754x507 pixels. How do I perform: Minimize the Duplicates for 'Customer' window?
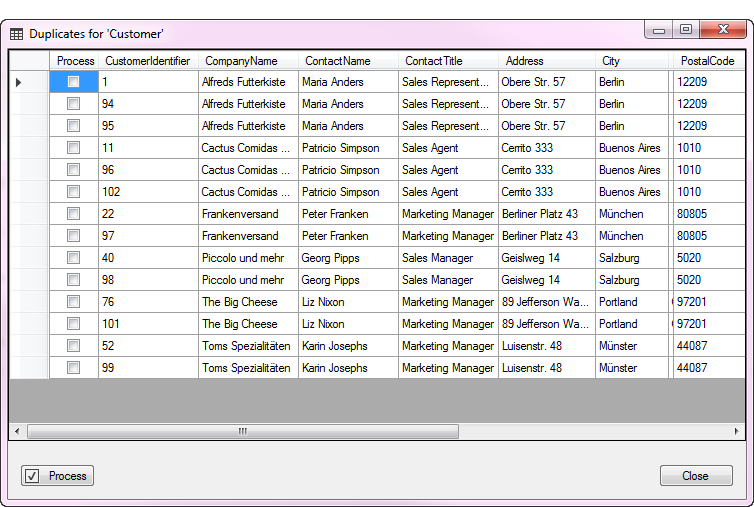click(659, 30)
